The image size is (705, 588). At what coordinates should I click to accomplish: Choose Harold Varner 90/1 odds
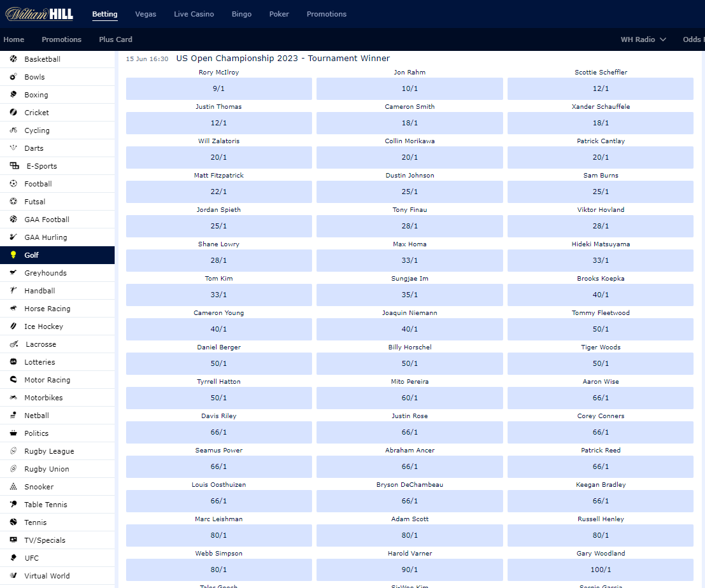pyautogui.click(x=409, y=570)
